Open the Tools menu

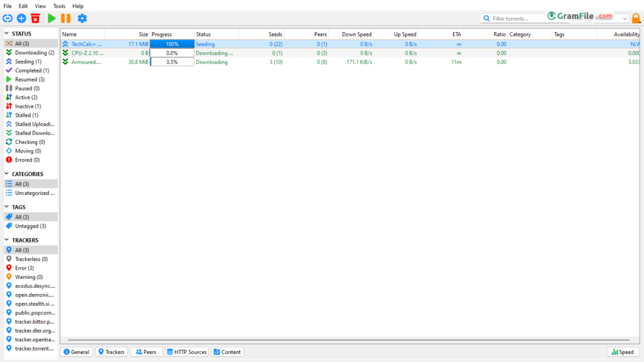tap(59, 6)
